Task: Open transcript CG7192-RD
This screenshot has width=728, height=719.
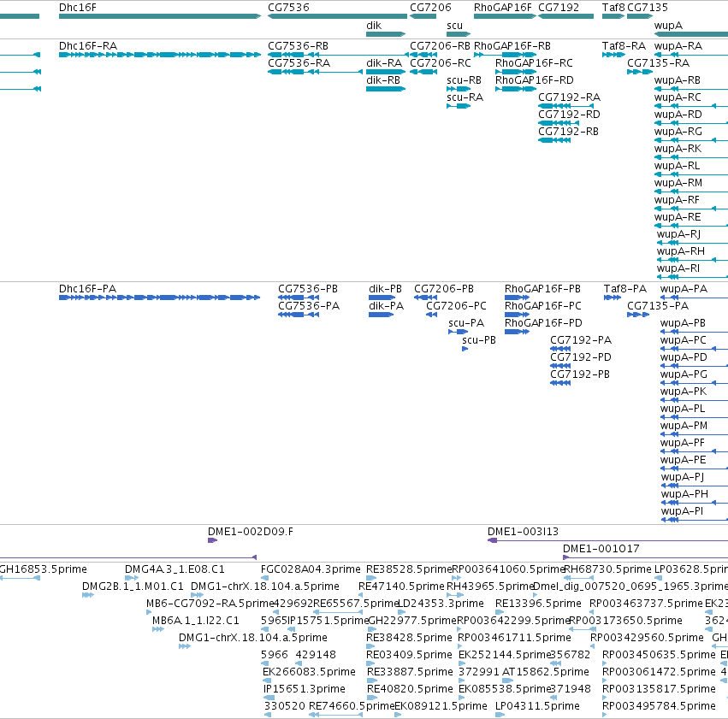Action: [x=569, y=115]
